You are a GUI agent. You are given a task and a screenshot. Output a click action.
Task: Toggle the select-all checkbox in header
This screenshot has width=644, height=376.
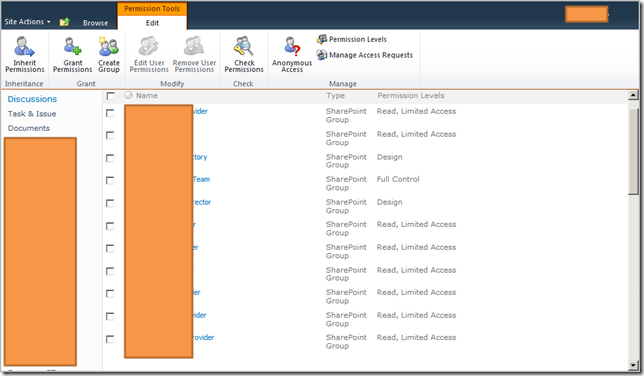click(x=110, y=96)
